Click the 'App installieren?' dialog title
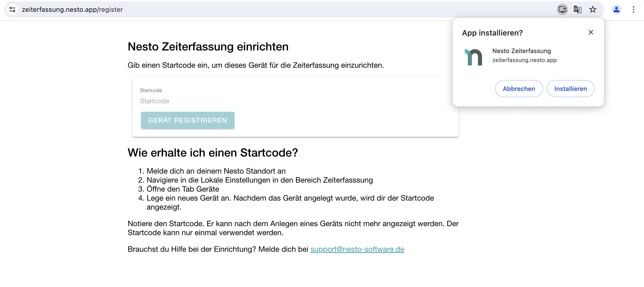Viewport: 644px width, 287px height. 492,33
